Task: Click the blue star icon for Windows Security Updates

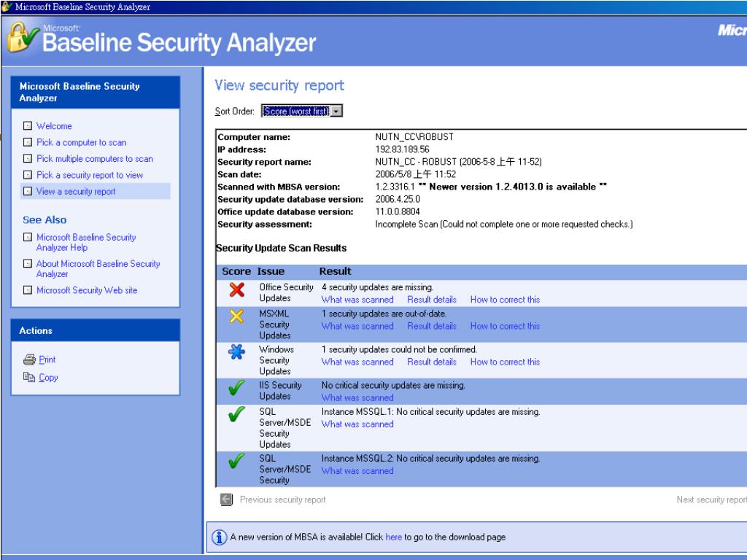Action: 236,352
